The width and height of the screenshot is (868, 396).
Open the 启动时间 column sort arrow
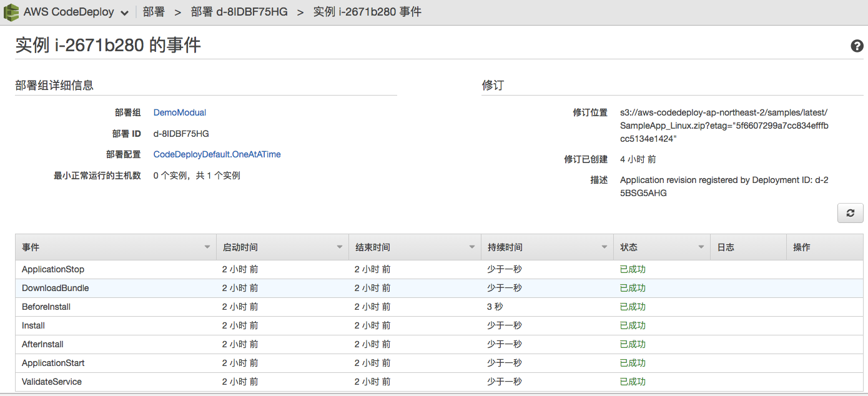(340, 247)
